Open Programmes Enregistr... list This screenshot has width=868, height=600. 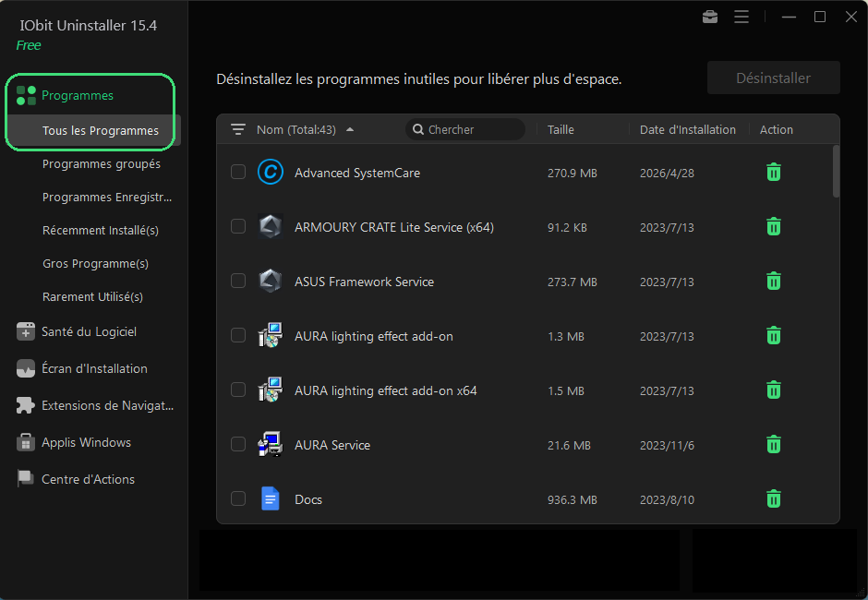(x=107, y=197)
